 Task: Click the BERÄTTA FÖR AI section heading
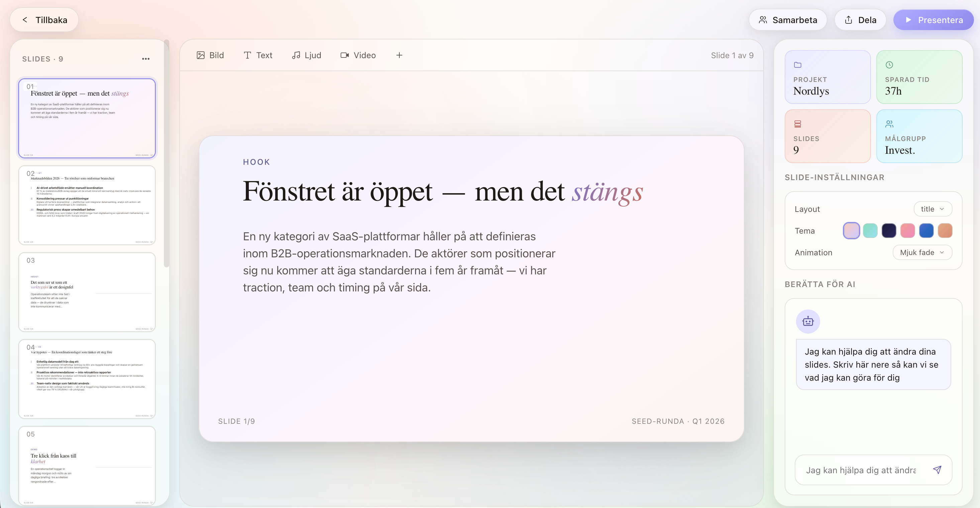820,284
